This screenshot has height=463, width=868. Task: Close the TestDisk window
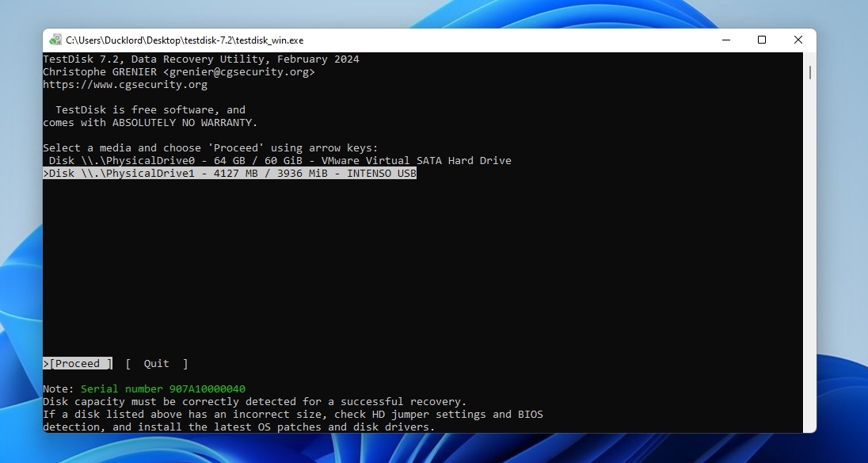point(798,40)
